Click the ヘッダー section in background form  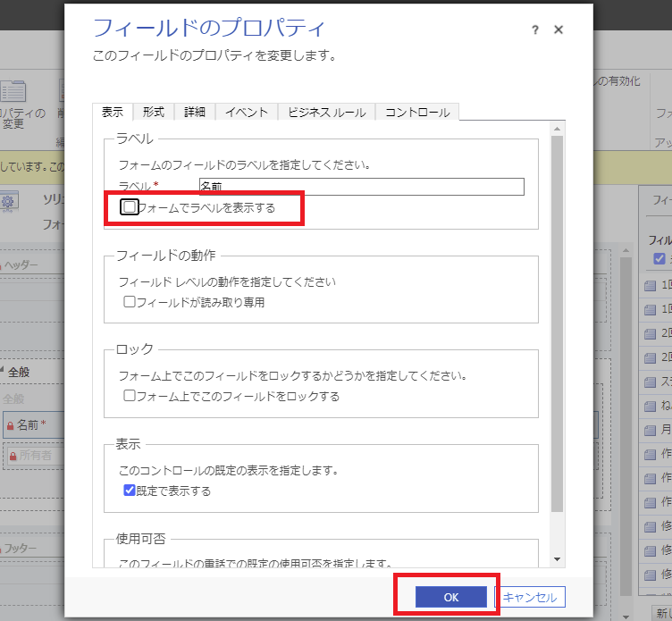point(21,264)
